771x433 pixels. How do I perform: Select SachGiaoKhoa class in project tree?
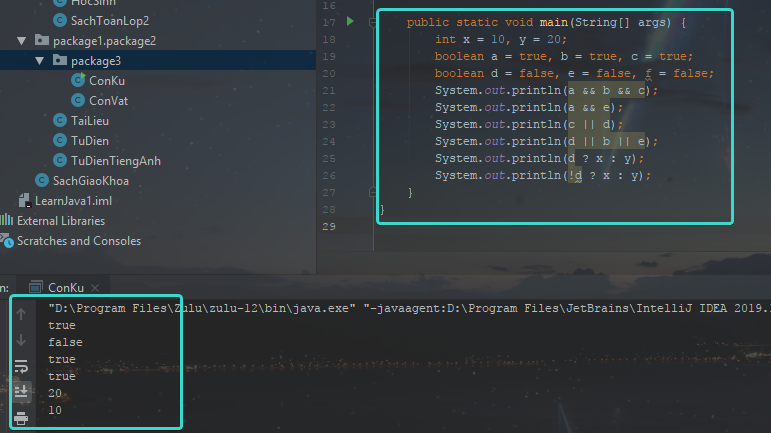tap(91, 181)
